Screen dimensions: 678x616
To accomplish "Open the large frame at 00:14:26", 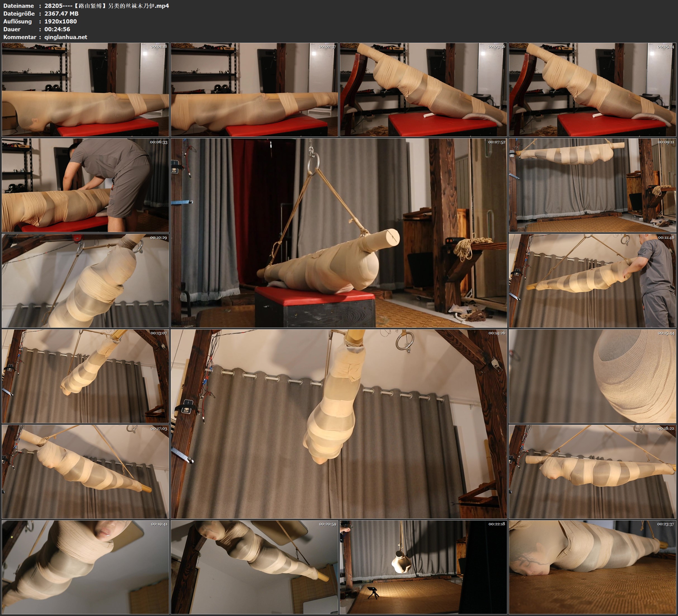I will (x=339, y=424).
